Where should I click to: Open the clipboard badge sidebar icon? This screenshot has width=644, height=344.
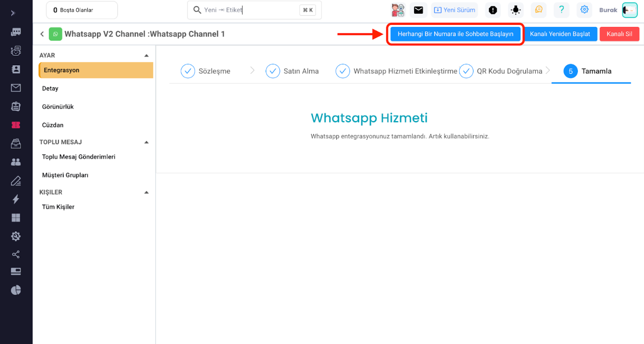pyautogui.click(x=16, y=106)
